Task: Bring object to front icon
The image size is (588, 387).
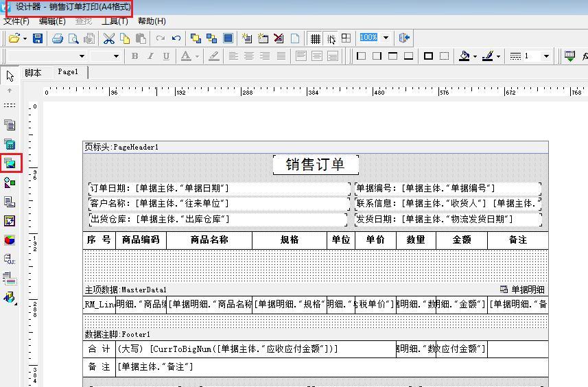Action: click(x=196, y=38)
